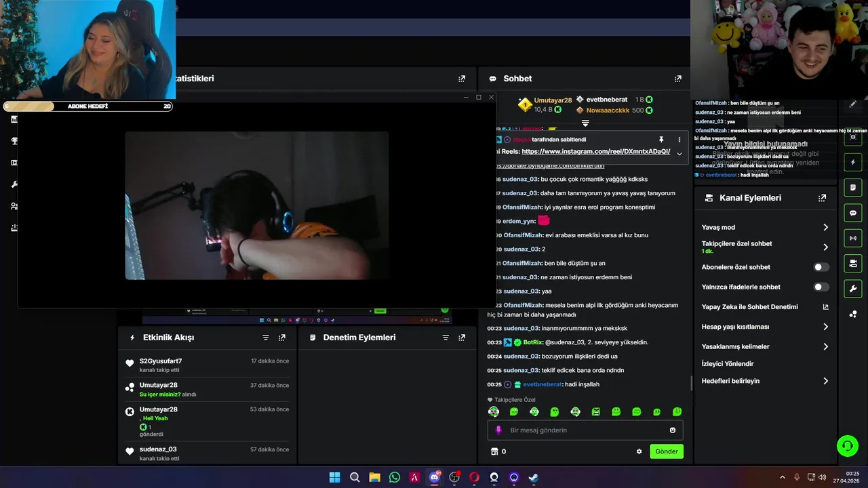Unpin the pinned chat message
This screenshot has width=868, height=488.
coord(661,140)
